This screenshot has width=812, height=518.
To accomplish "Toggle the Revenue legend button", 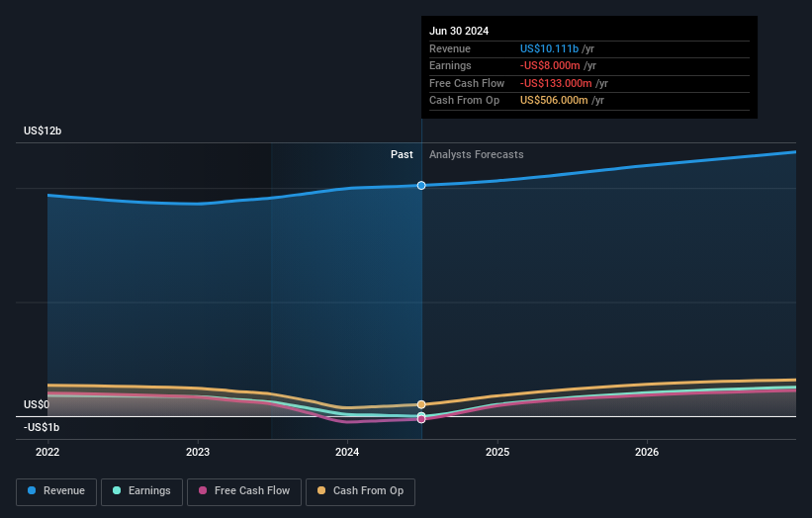I will coord(56,491).
